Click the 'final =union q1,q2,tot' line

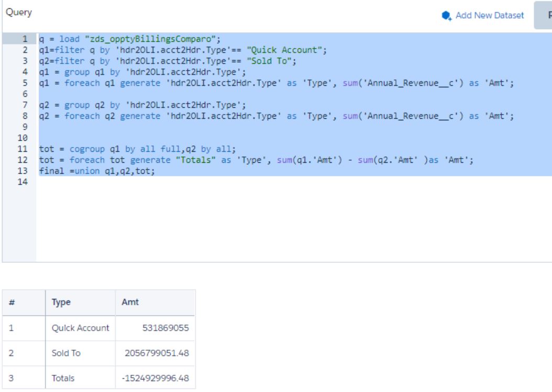point(97,171)
